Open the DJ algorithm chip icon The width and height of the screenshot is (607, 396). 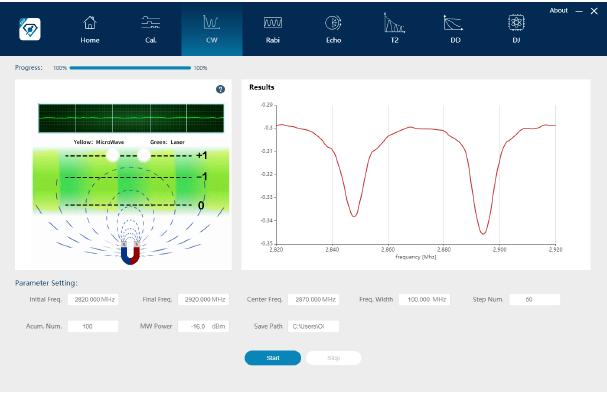coord(516,23)
